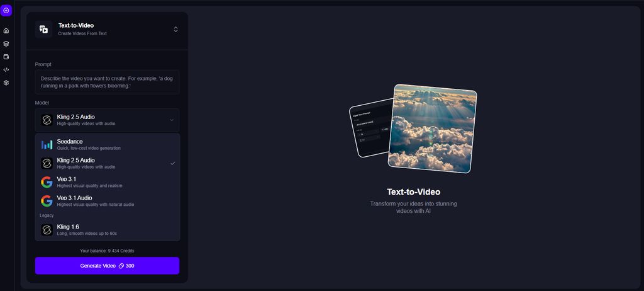This screenshot has width=644, height=291.
Task: Open the API code icon in the sidebar
Action: (x=6, y=69)
